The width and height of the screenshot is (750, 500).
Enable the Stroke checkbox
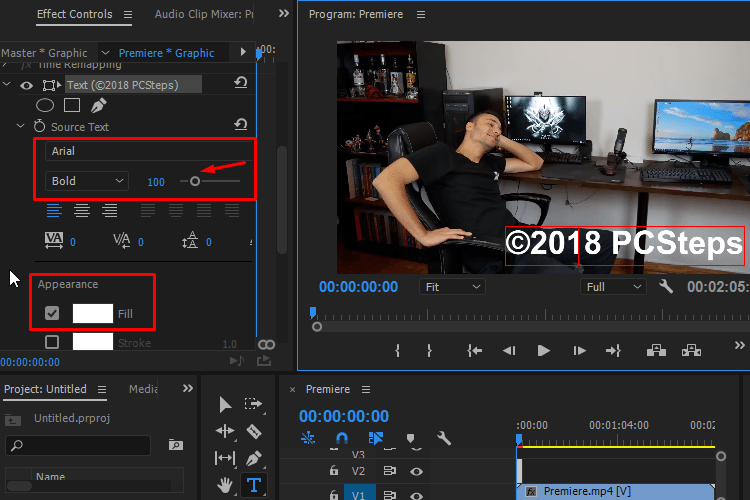pyautogui.click(x=52, y=342)
